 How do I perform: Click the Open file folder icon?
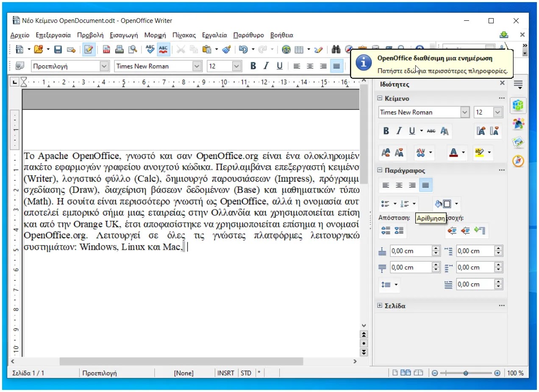(x=39, y=50)
